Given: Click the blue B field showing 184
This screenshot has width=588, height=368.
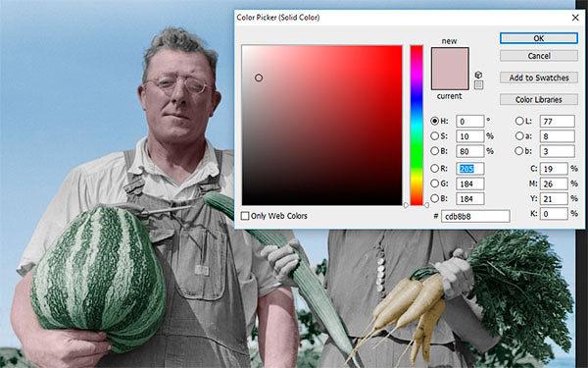Looking at the screenshot, I should [469, 198].
